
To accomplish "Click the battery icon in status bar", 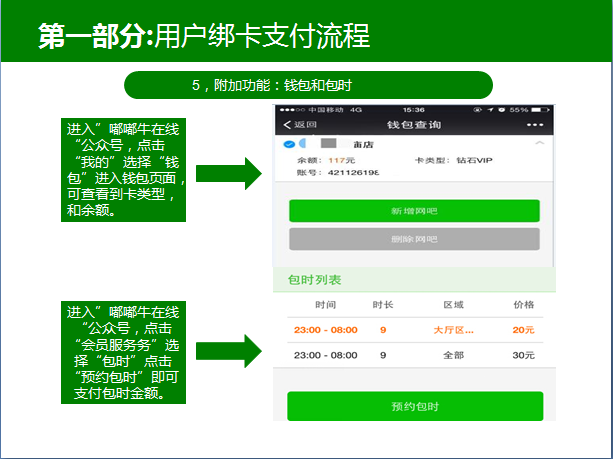I will (x=540, y=110).
